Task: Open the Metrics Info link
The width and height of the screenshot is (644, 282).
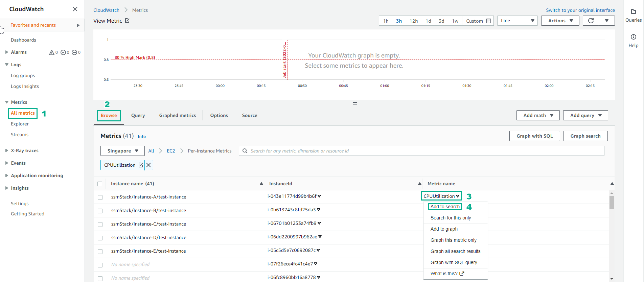Action: (x=142, y=137)
